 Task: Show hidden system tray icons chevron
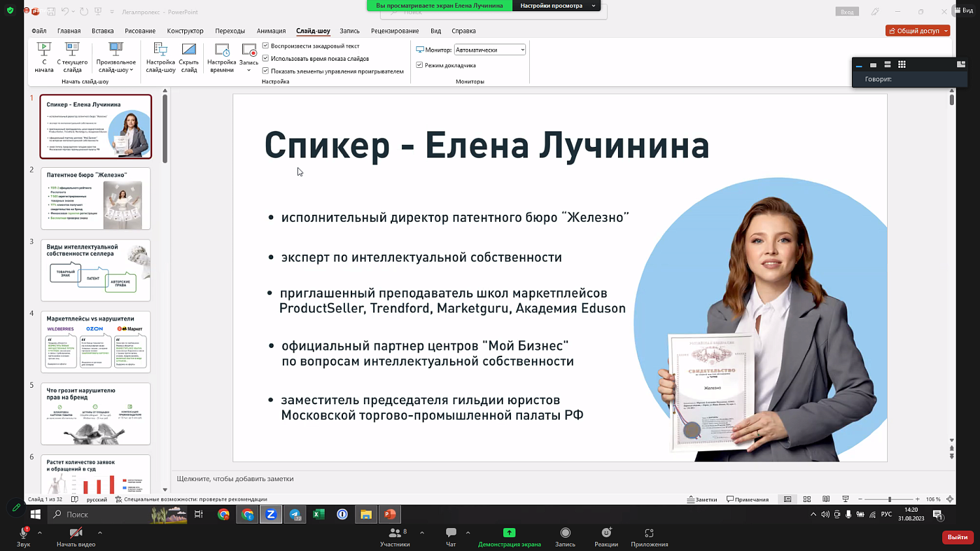click(813, 514)
